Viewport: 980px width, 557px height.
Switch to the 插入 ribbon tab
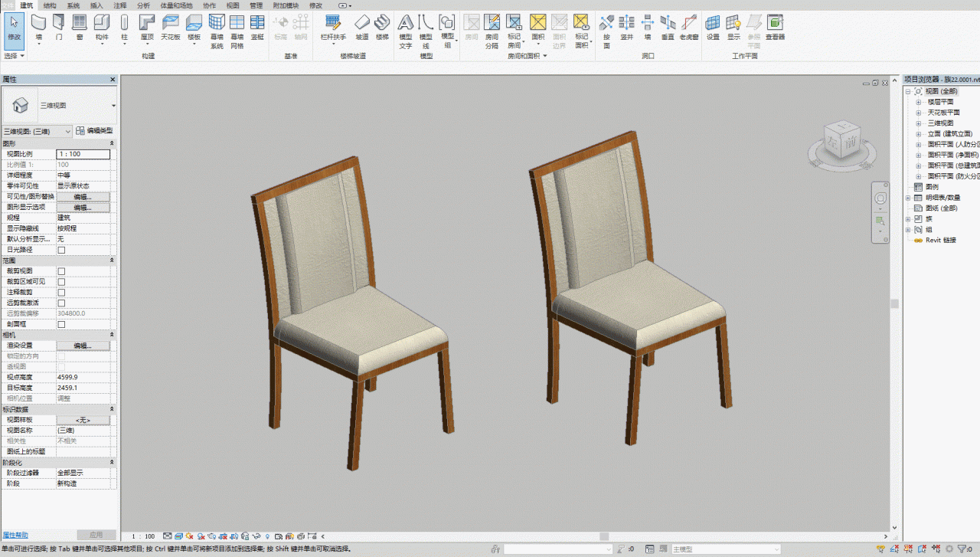pyautogui.click(x=96, y=5)
